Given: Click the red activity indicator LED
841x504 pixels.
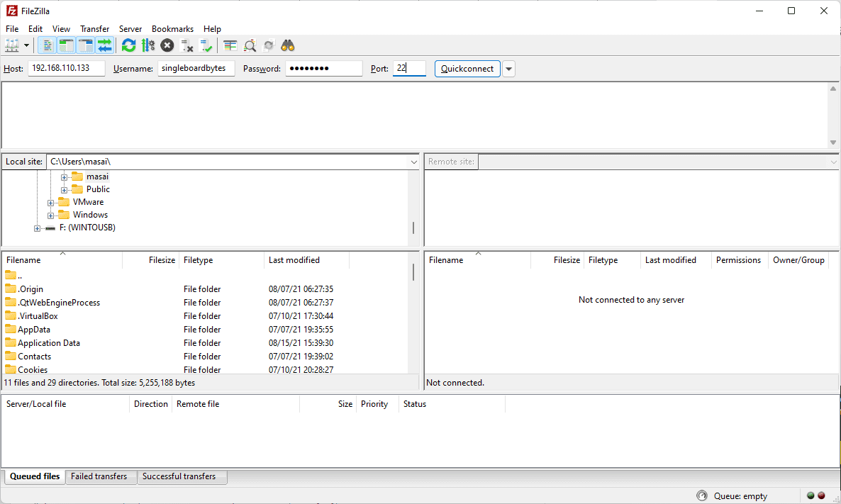Looking at the screenshot, I should pos(821,495).
